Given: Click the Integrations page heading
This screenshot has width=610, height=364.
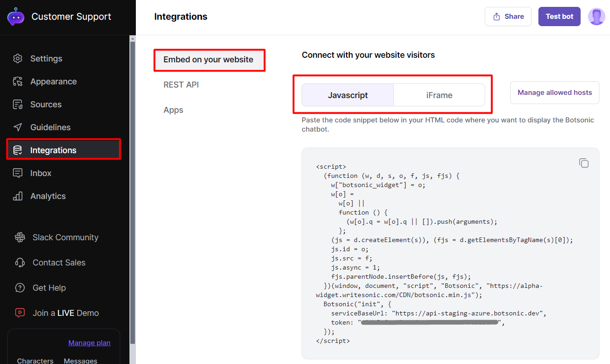Looking at the screenshot, I should pos(181,17).
